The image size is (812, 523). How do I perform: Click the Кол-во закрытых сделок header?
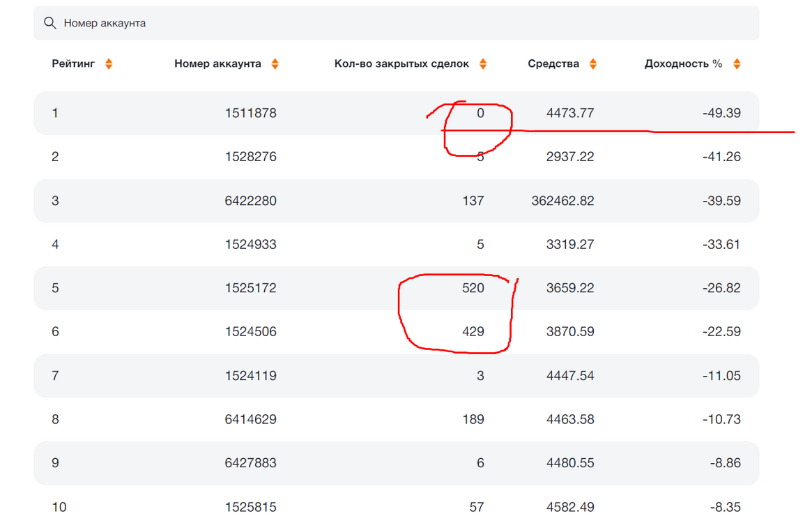click(x=402, y=63)
